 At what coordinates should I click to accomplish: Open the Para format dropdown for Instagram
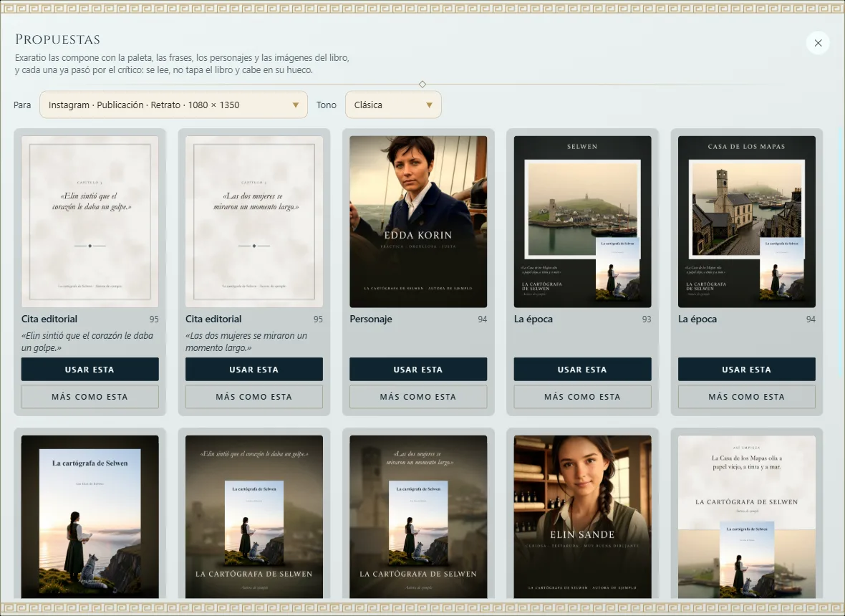point(173,105)
